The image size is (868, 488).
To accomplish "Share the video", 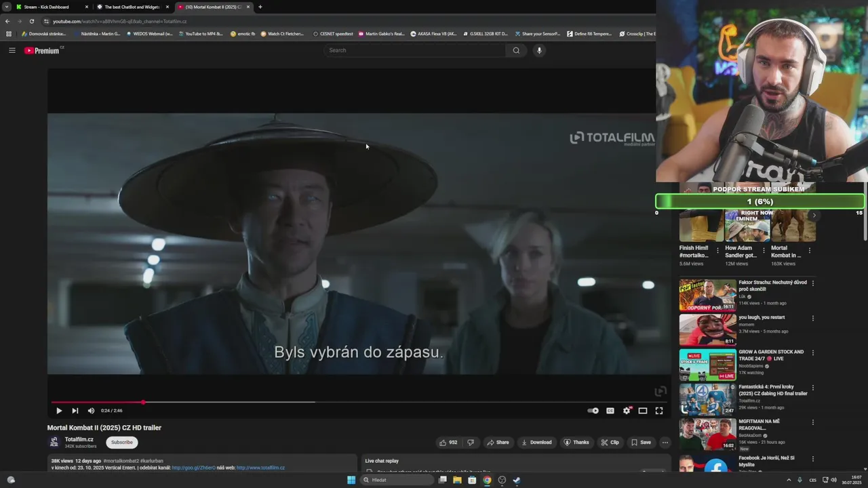I will [x=498, y=443].
